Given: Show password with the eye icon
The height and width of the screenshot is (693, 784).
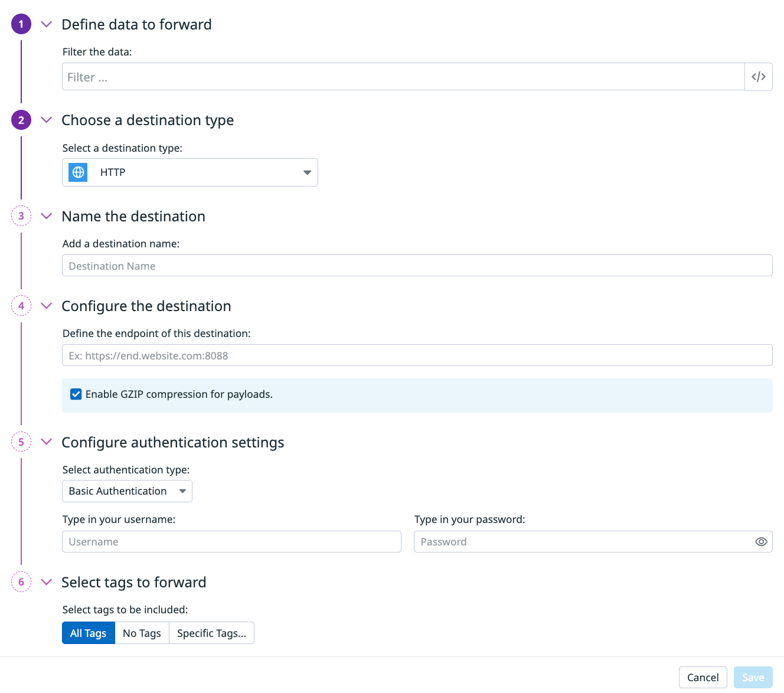Looking at the screenshot, I should point(761,542).
